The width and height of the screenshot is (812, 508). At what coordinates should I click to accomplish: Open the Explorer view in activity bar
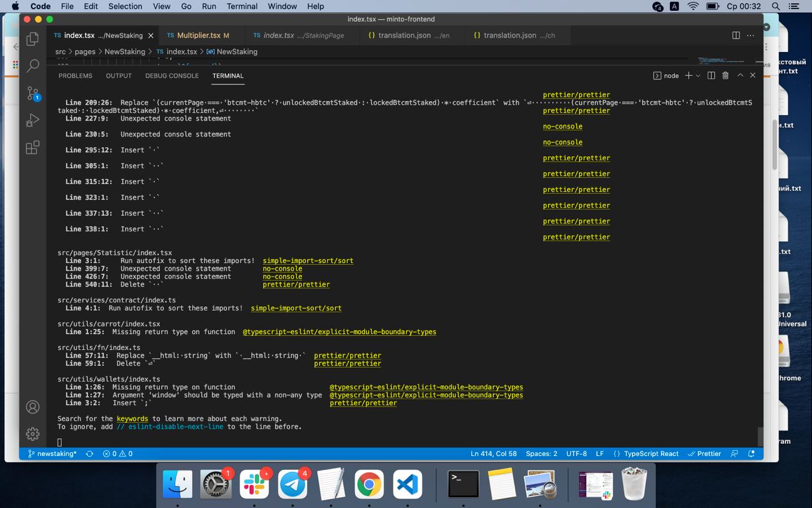pos(33,39)
